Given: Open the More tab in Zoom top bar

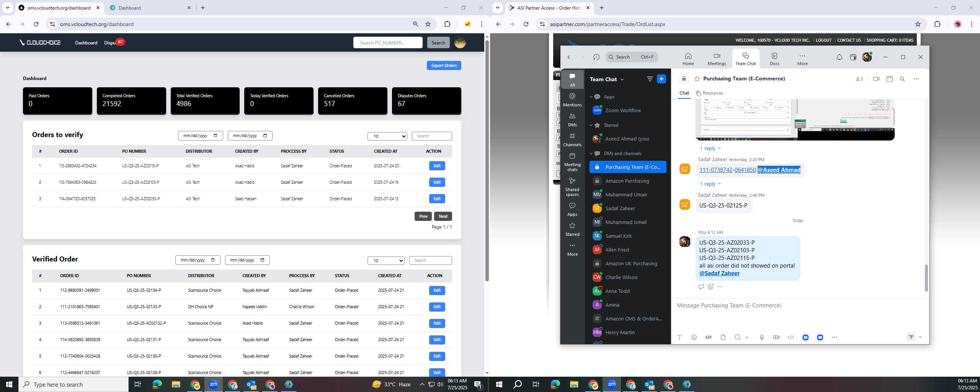Looking at the screenshot, I should 802,59.
